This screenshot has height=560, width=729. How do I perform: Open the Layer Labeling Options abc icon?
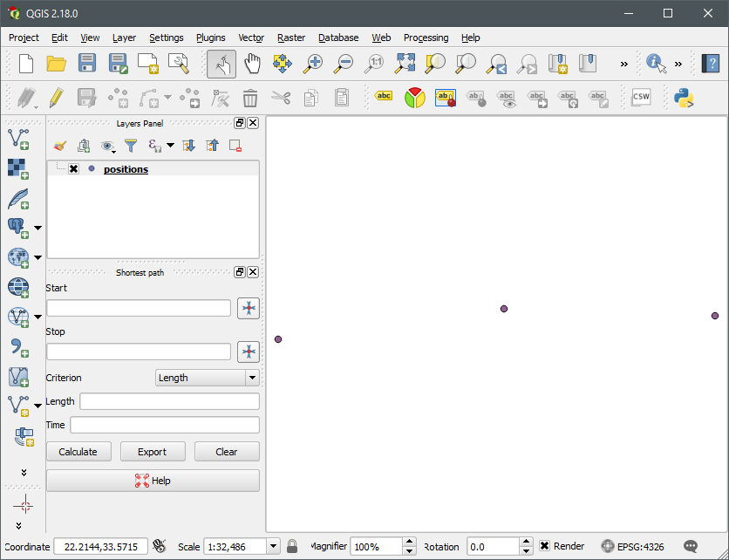coord(384,97)
